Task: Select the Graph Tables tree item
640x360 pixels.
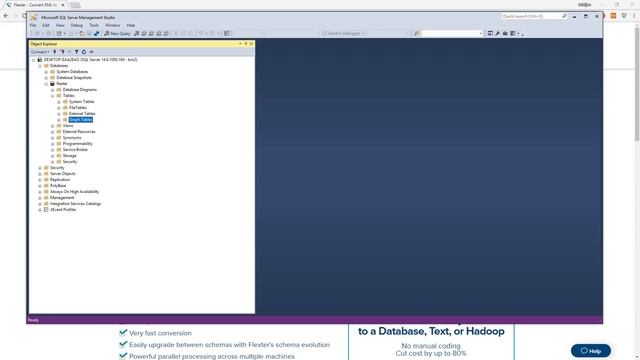Action: point(81,120)
